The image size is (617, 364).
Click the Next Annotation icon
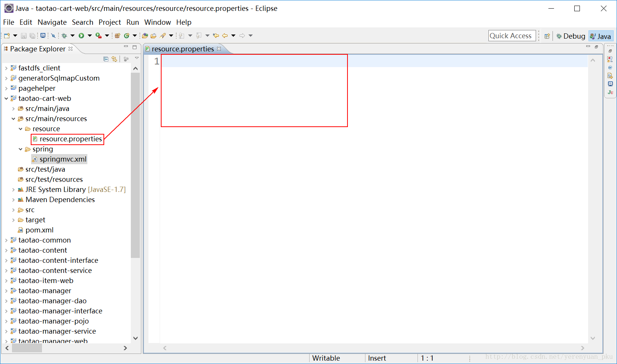click(x=182, y=36)
